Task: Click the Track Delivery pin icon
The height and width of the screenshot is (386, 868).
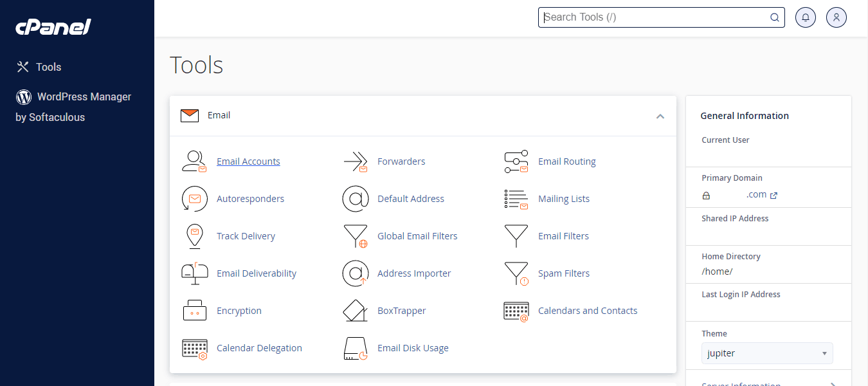Action: [194, 236]
